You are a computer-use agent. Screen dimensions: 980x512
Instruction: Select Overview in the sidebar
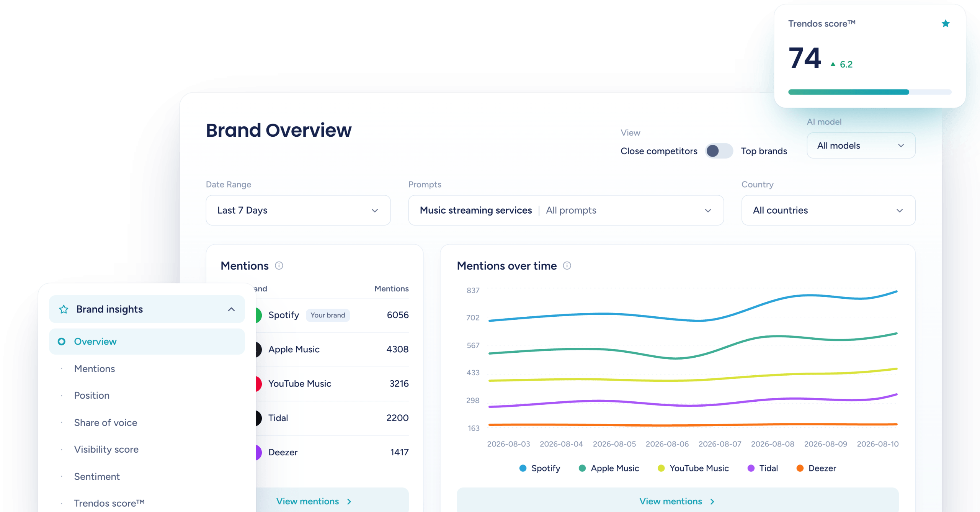(x=147, y=342)
